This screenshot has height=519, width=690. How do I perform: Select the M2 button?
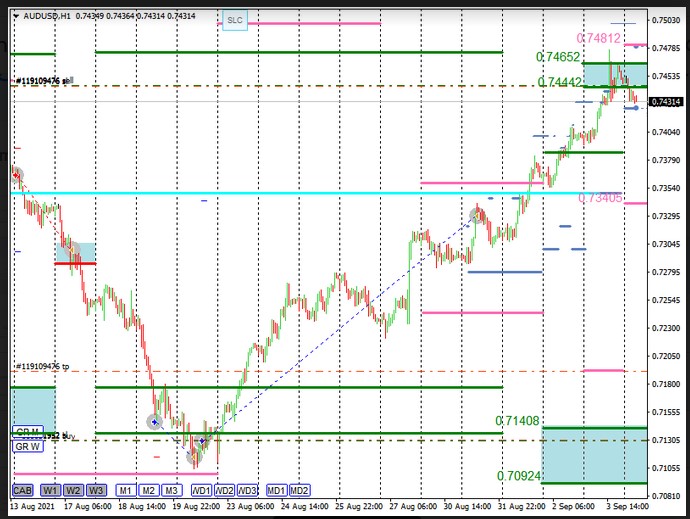point(148,490)
